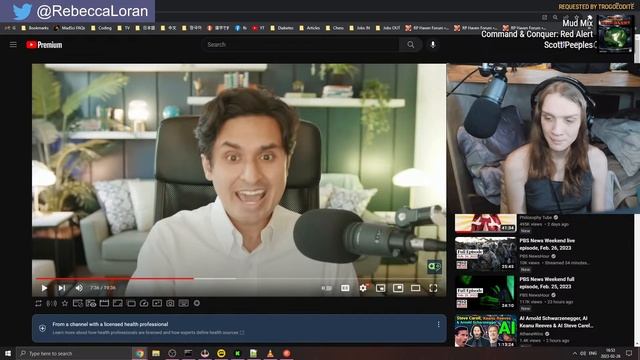640x360 pixels.
Task: Toggle theater mode
Action: [416, 288]
